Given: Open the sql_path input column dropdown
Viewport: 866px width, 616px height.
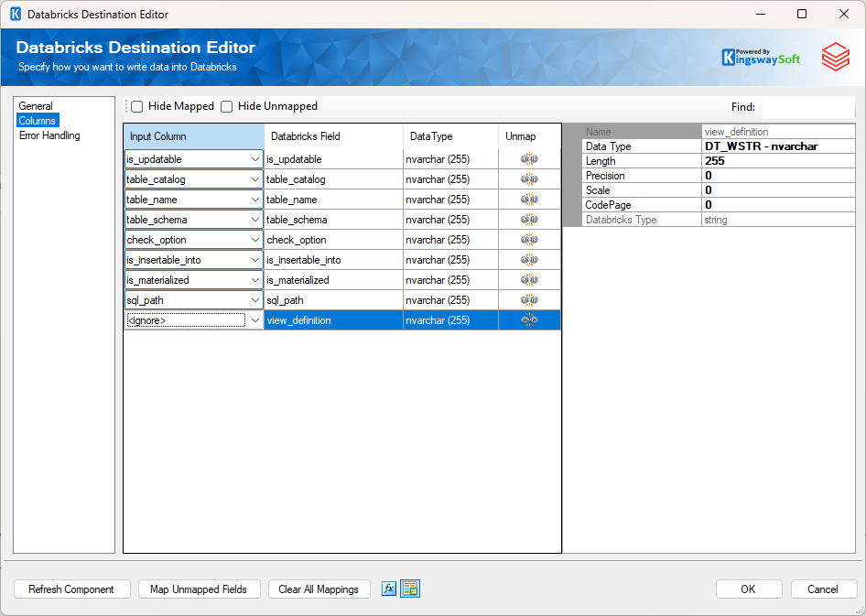Looking at the screenshot, I should (x=254, y=300).
